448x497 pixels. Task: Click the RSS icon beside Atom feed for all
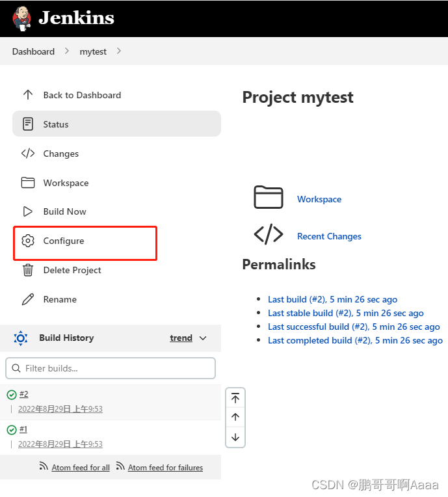coord(44,466)
